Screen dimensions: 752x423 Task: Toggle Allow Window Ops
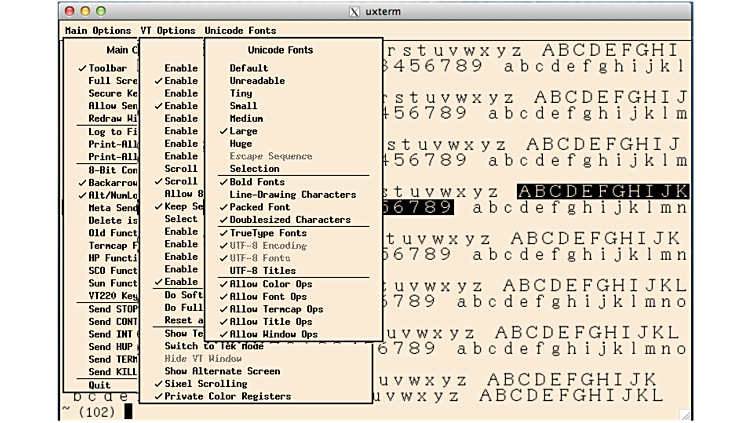tap(273, 334)
